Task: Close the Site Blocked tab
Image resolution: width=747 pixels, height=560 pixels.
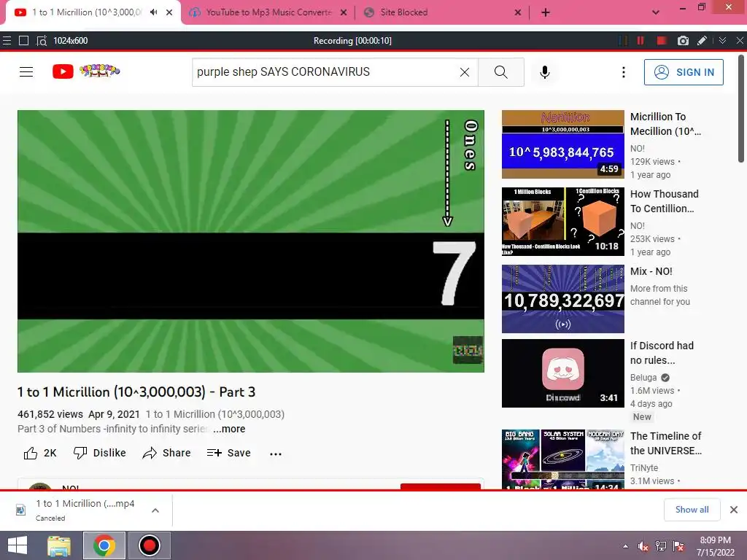Action: [x=518, y=13]
